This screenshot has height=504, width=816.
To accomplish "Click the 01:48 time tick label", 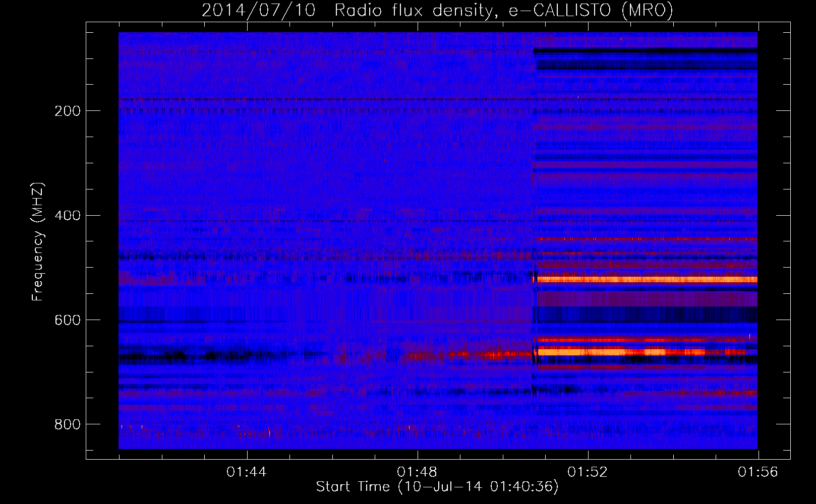I will click(x=417, y=472).
